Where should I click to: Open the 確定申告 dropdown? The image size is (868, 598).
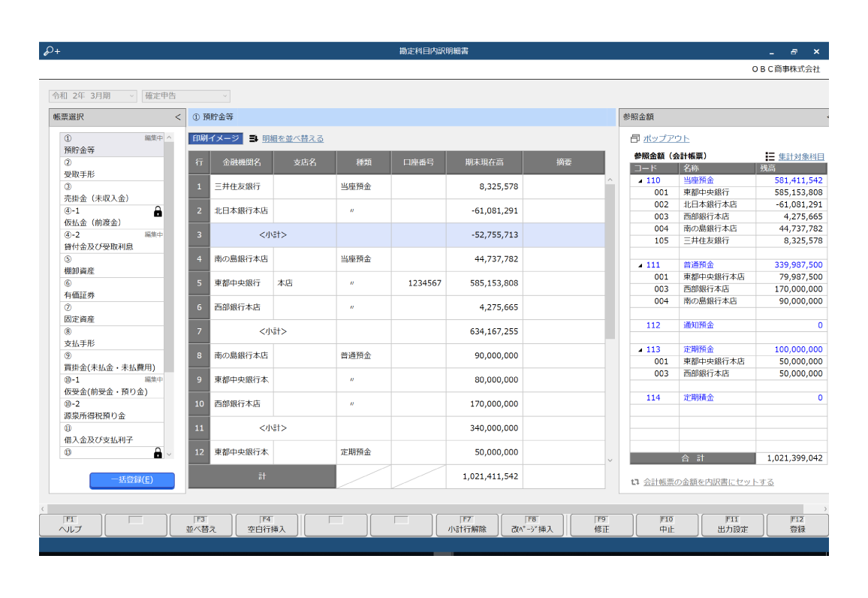[186, 96]
